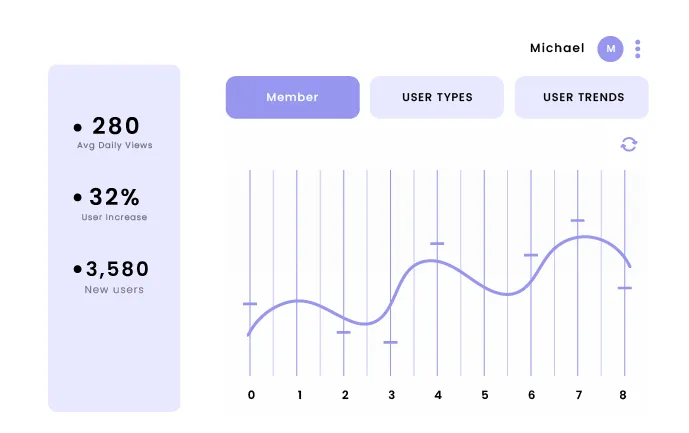Open the three-dot options menu
The image size is (689, 433).
pyautogui.click(x=638, y=48)
